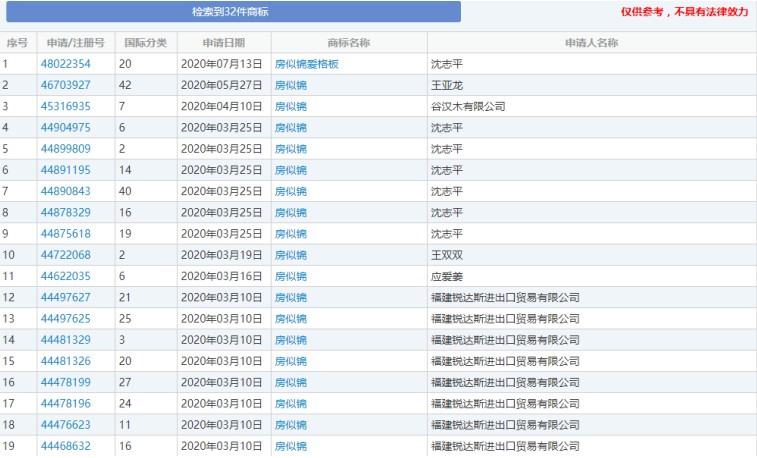
Task: Open application number 45316935
Action: click(65, 106)
